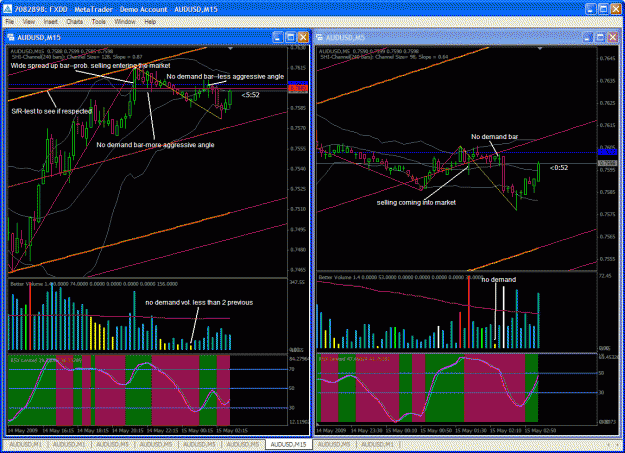The image size is (625, 453).
Task: Maximize the AUDUSD,M15 chart window
Action: point(291,37)
